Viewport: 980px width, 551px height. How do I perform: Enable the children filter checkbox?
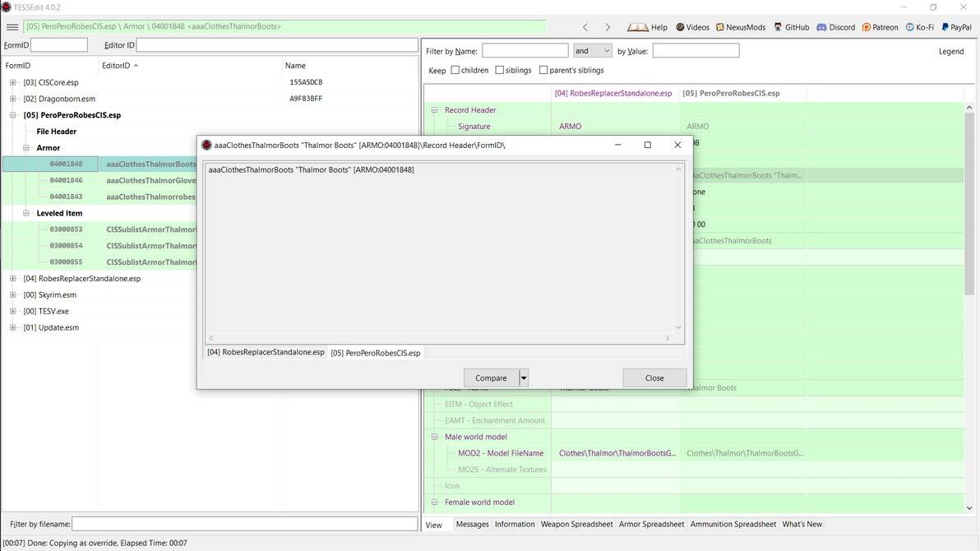pyautogui.click(x=455, y=70)
